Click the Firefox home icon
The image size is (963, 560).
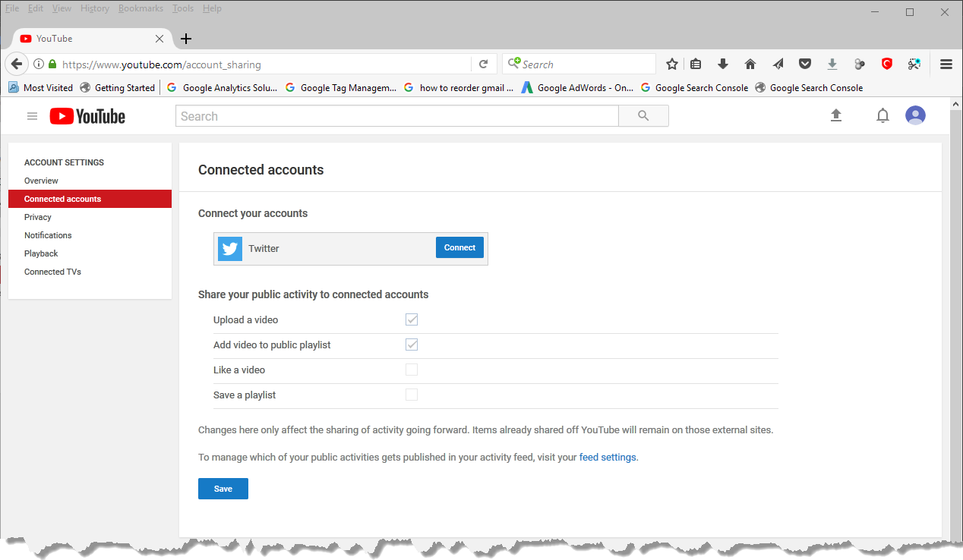pos(750,64)
